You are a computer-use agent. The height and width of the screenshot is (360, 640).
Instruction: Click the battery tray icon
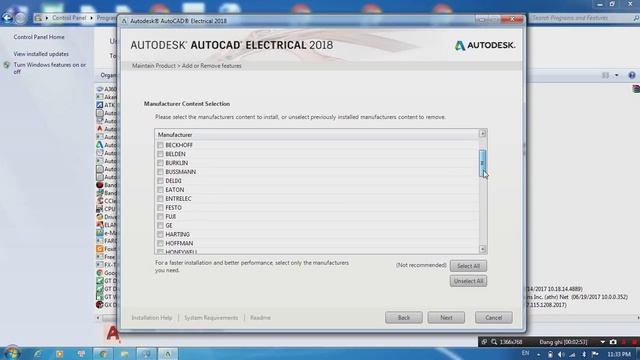(x=550, y=354)
